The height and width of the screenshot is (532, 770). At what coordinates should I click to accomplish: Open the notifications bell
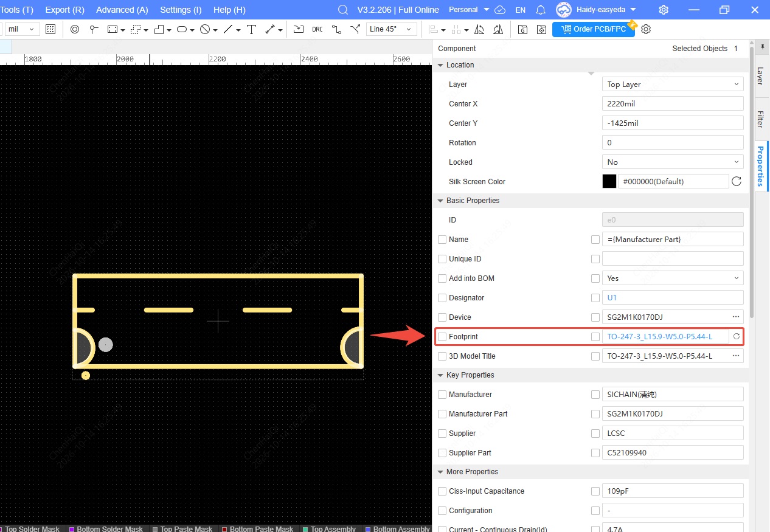(541, 10)
